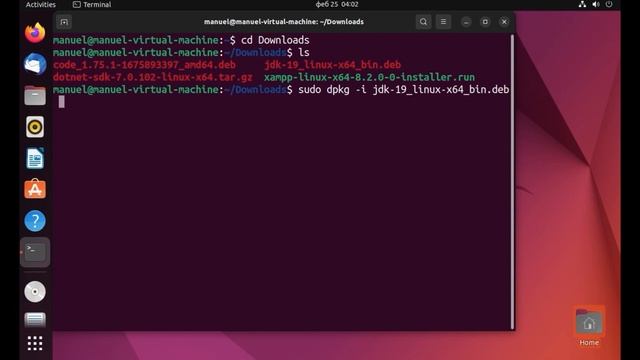Search the terminal output
This screenshot has height=360, width=640.
[423, 22]
